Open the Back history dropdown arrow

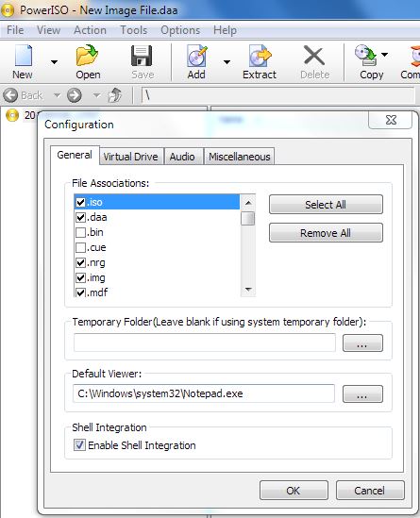point(57,95)
